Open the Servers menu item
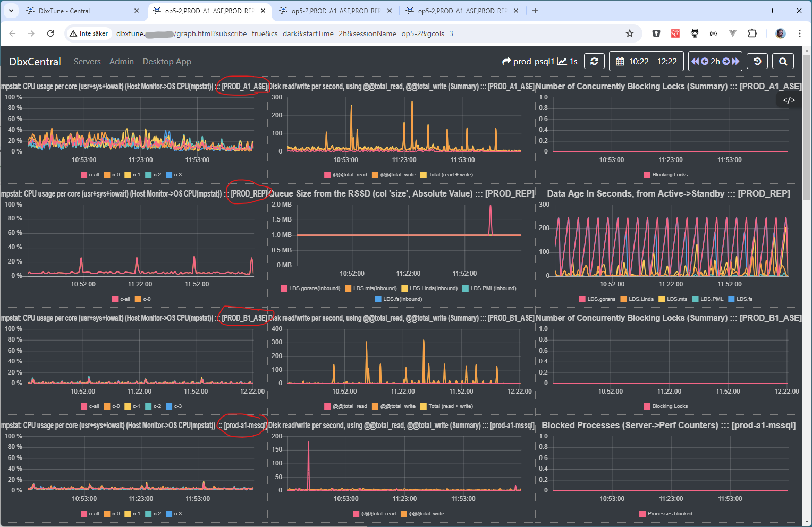The image size is (812, 527). 87,62
